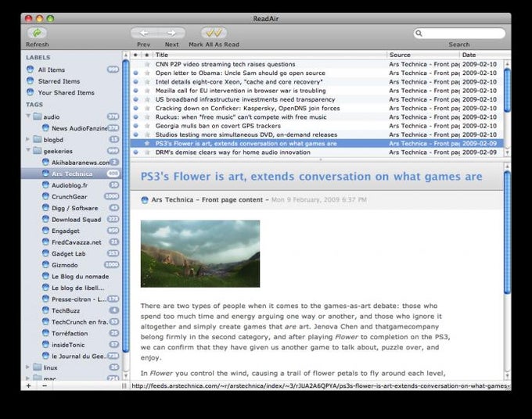Click Ars Technica icon in article header
The width and height of the screenshot is (532, 419).
click(x=145, y=200)
